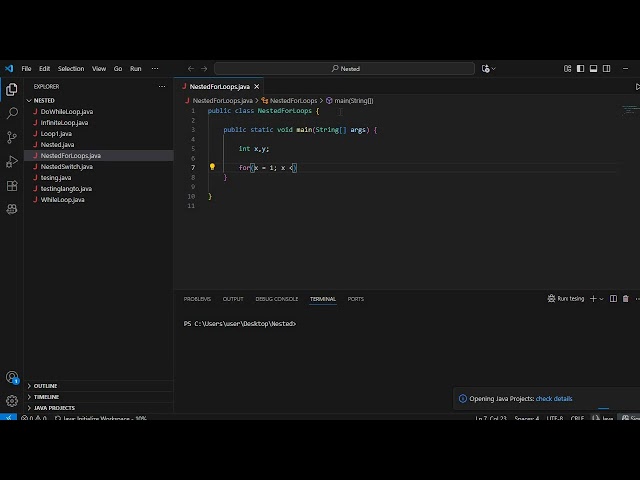Open NestedSwitch.java from explorer

98,167
